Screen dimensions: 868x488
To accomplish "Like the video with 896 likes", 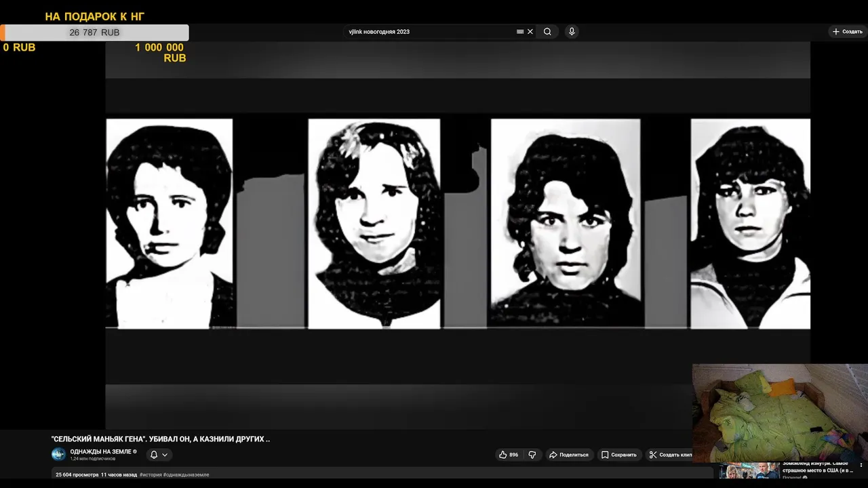I will 509,455.
